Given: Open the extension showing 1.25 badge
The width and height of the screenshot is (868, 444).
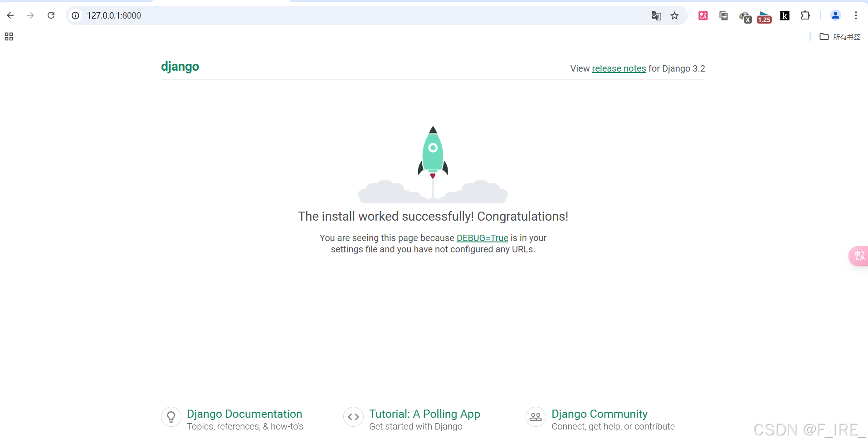Looking at the screenshot, I should 764,17.
